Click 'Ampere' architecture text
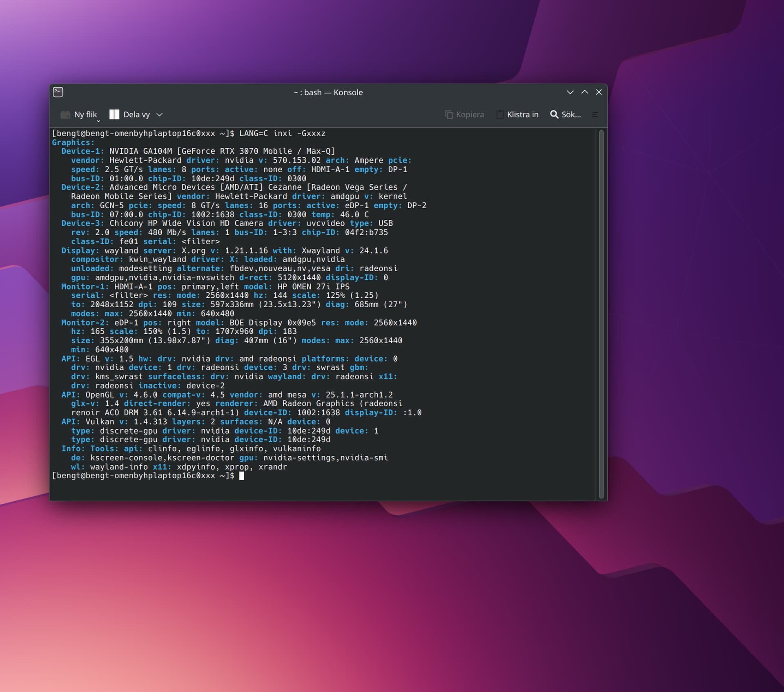Viewport: 784px width, 692px height. pos(369,161)
